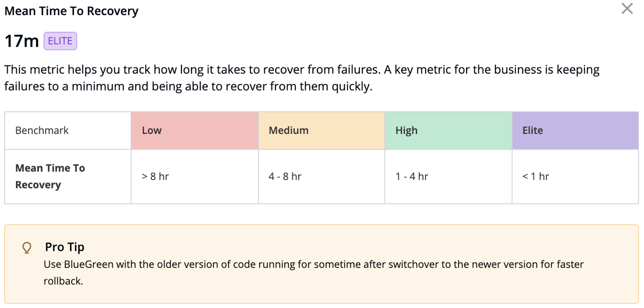644x308 pixels.
Task: Click the metric description paragraph
Action: click(x=302, y=78)
